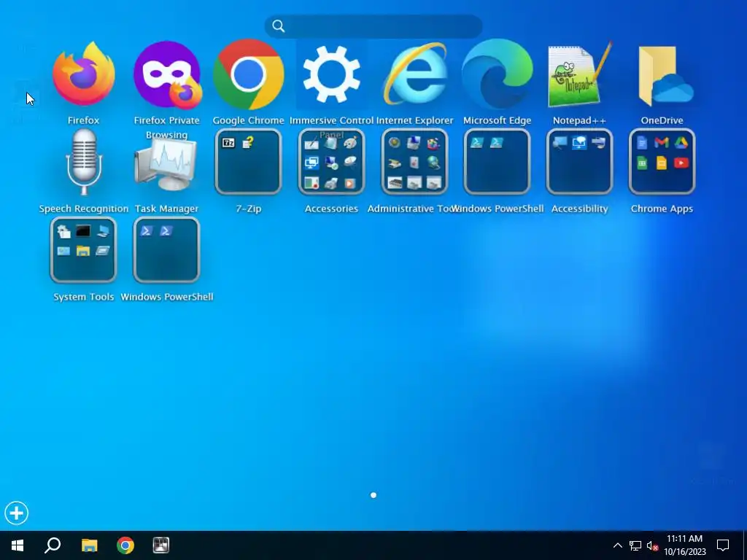This screenshot has height=560, width=747.
Task: Open Task Manager icon
Action: (x=166, y=163)
